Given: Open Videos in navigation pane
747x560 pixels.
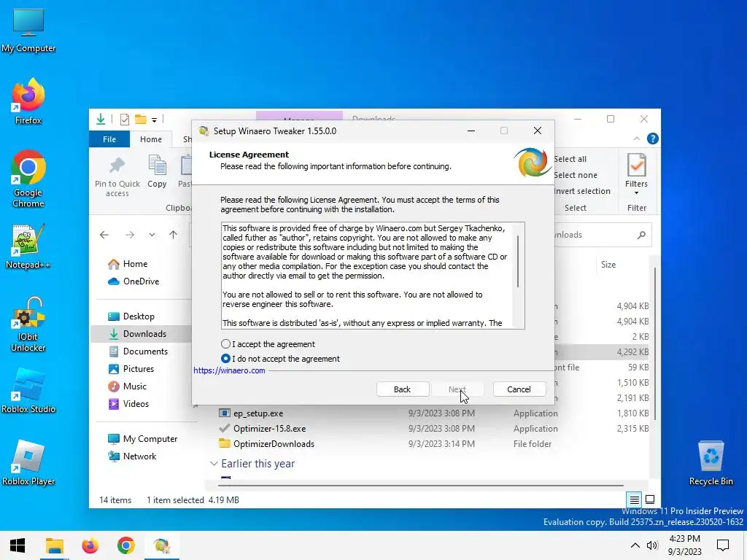Looking at the screenshot, I should pyautogui.click(x=136, y=404).
